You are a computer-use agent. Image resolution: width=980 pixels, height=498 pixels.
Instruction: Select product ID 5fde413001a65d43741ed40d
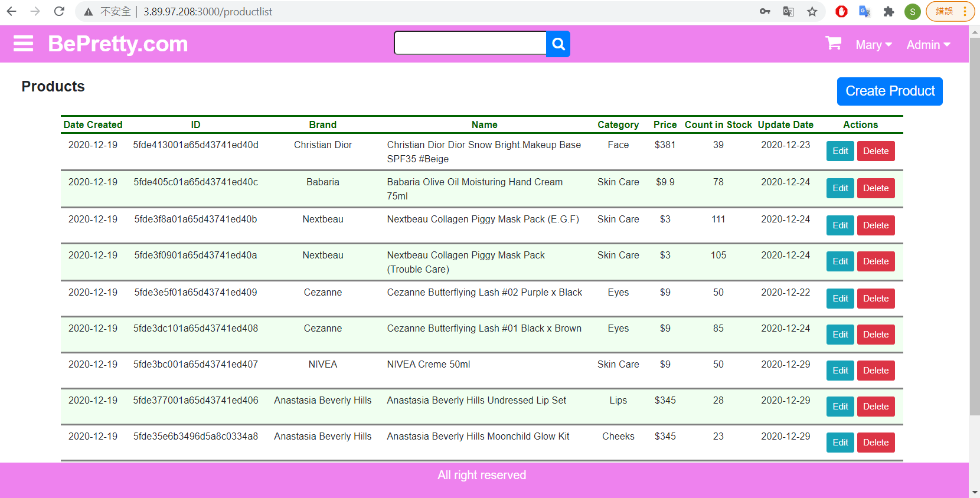click(195, 145)
